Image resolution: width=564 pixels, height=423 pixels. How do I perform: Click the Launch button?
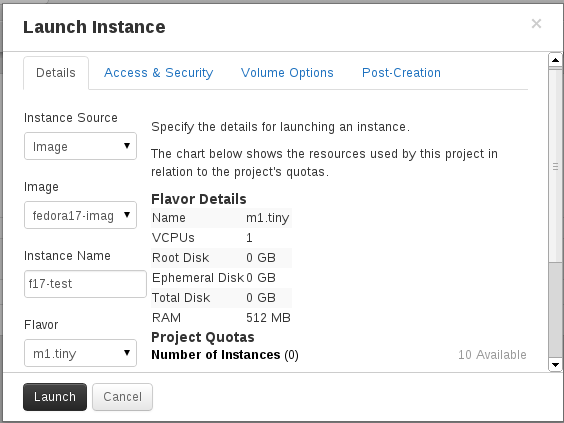(x=55, y=397)
